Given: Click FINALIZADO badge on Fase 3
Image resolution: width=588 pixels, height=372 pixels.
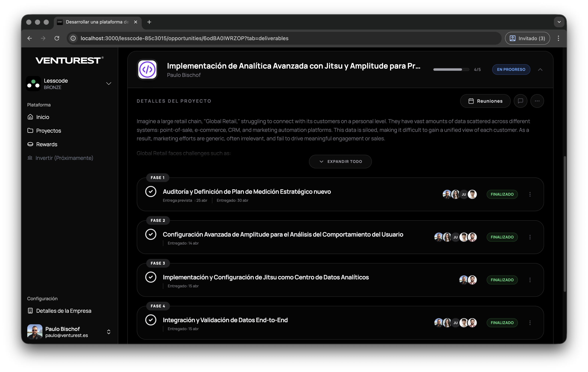Looking at the screenshot, I should [x=502, y=280].
